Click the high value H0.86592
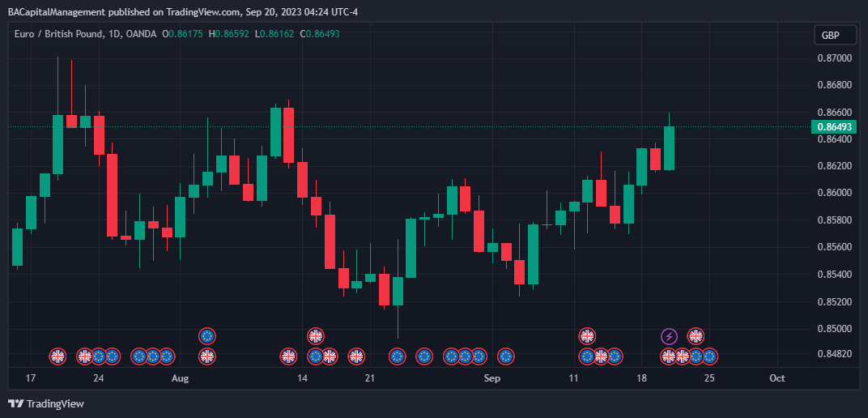 (x=230, y=34)
